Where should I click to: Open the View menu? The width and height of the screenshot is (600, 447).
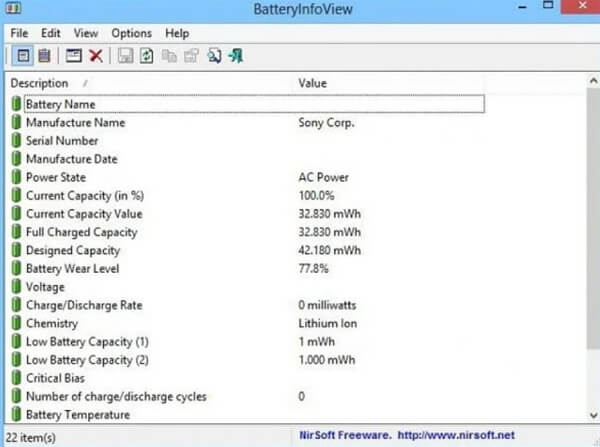click(x=86, y=33)
